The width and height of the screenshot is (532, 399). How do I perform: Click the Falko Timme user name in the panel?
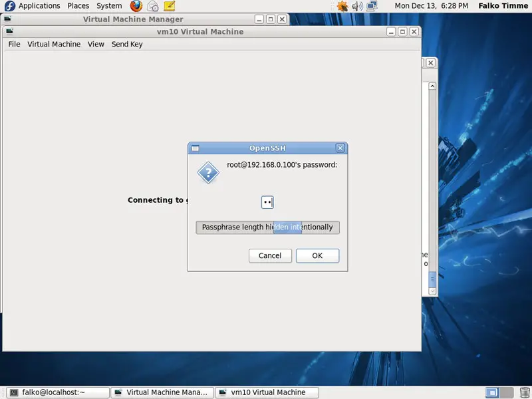pos(503,6)
